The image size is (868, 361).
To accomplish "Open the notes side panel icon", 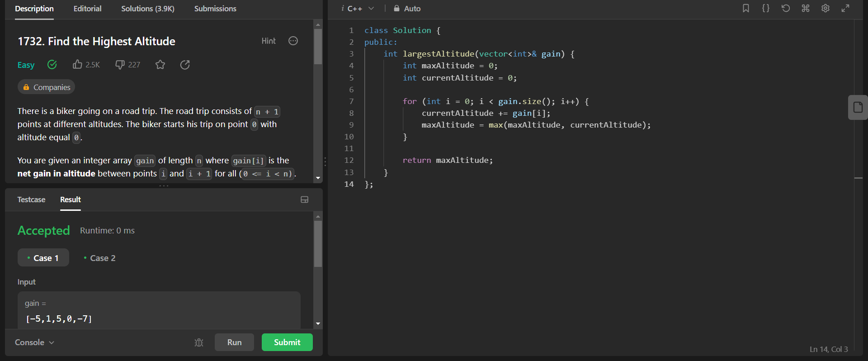I will click(x=858, y=107).
